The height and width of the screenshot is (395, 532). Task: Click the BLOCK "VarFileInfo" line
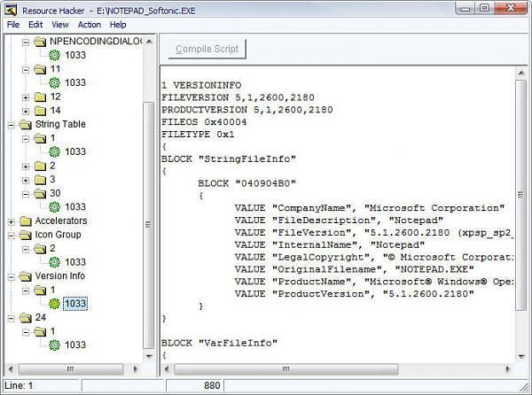click(219, 343)
